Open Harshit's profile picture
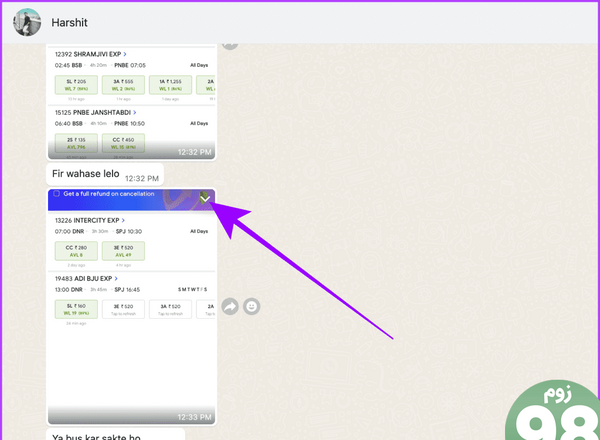The height and width of the screenshot is (440, 600). [x=27, y=22]
